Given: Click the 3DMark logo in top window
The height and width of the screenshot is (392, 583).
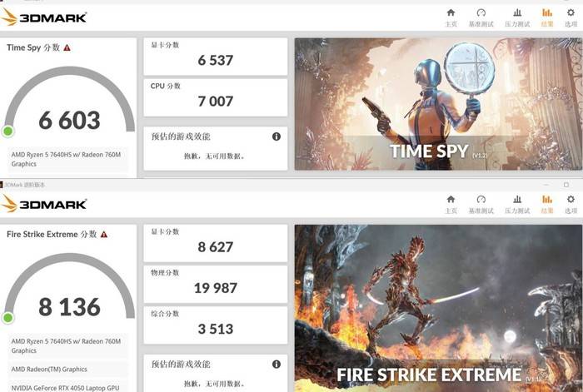Looking at the screenshot, I should pos(44,17).
